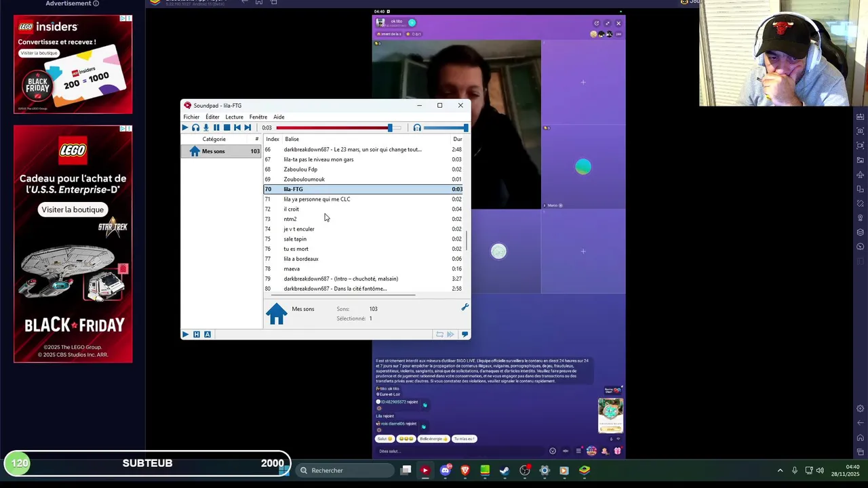Play the selected sound in Soundpad toolbar

(x=185, y=127)
